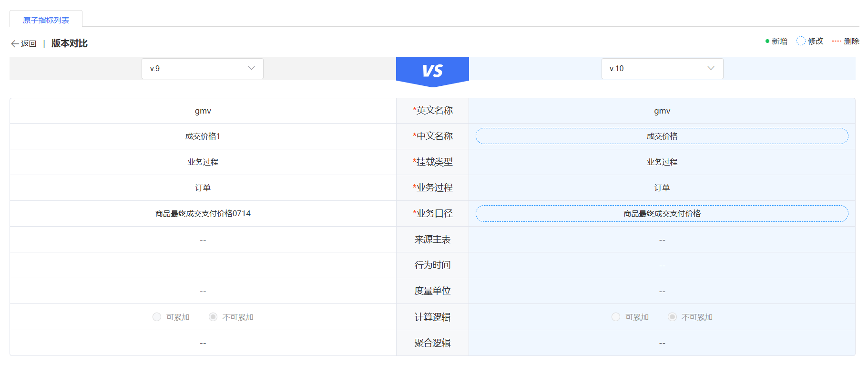Screen dimensions: 868x376
Task: Click the 英文名称 row label
Action: pyautogui.click(x=433, y=111)
